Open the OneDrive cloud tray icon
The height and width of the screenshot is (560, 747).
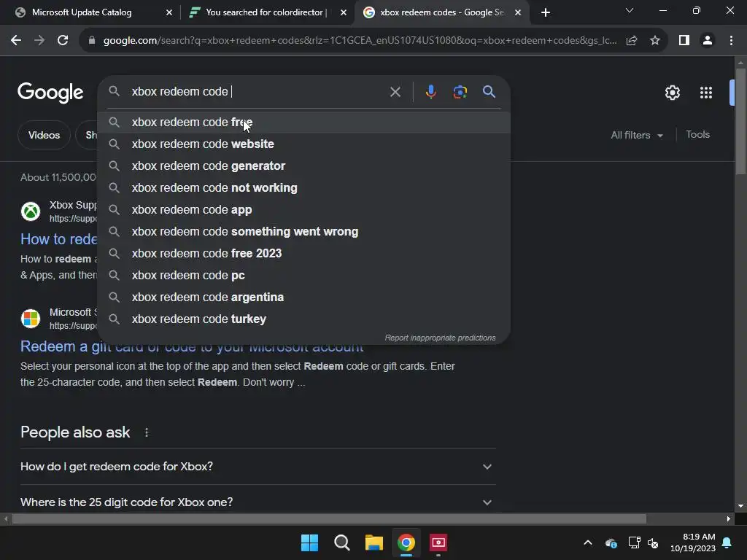pos(611,542)
